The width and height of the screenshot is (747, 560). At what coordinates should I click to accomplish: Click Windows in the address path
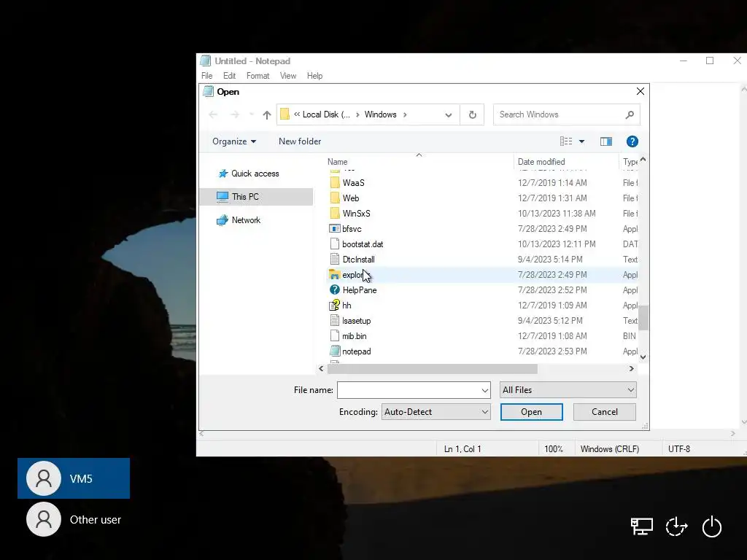click(x=380, y=114)
